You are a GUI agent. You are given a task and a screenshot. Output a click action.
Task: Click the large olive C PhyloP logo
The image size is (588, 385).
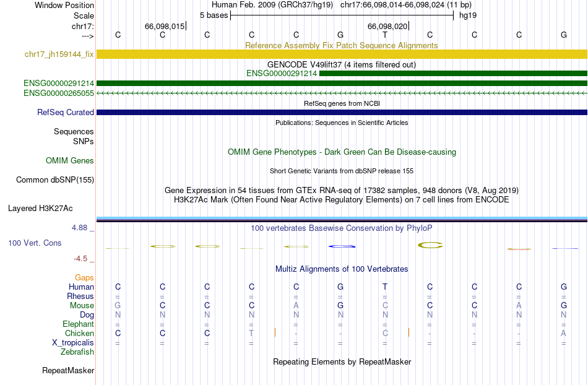[430, 245]
